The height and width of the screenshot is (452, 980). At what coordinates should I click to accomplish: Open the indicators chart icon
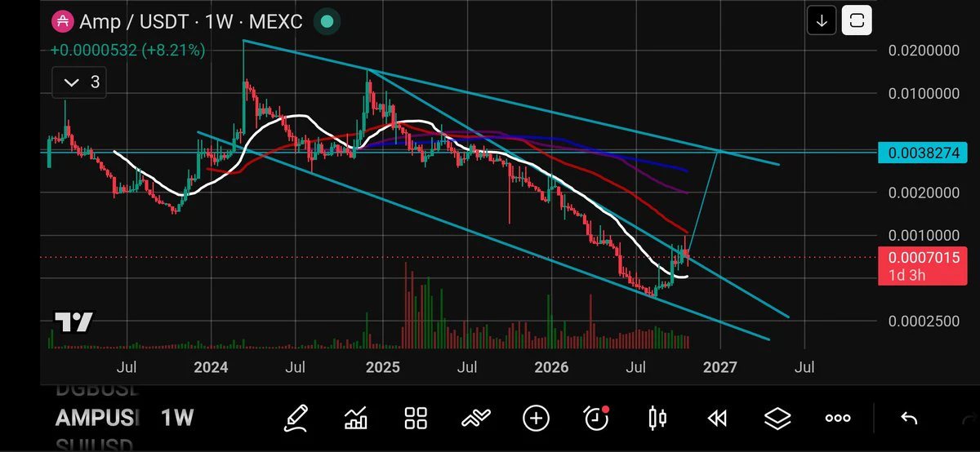coord(356,419)
